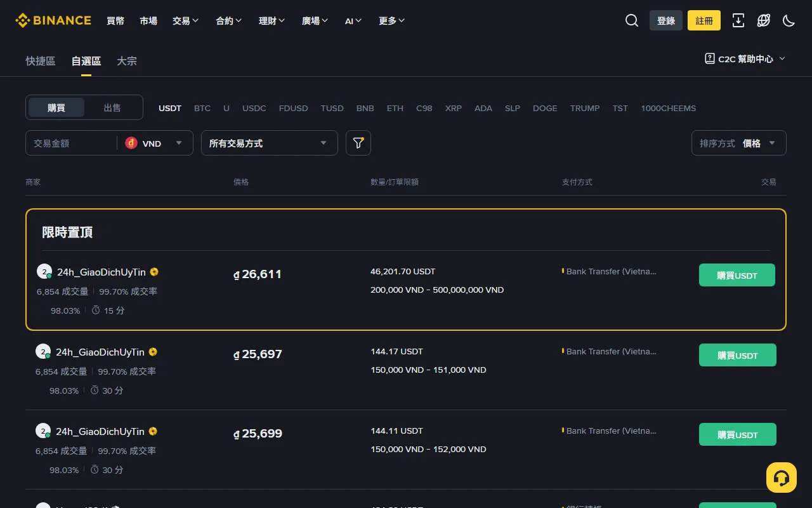Click merchant avatar in the ₫25,699 row
Viewport: 812px width, 508px height.
pyautogui.click(x=43, y=431)
